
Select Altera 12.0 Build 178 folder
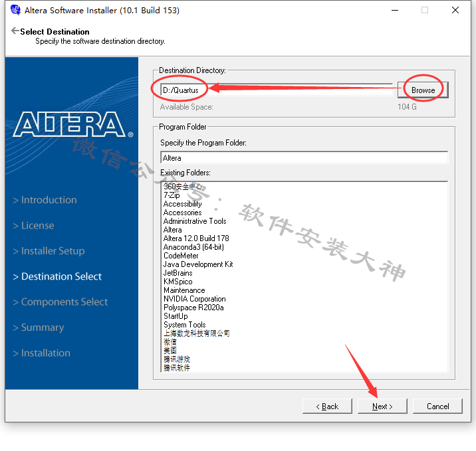click(x=196, y=238)
